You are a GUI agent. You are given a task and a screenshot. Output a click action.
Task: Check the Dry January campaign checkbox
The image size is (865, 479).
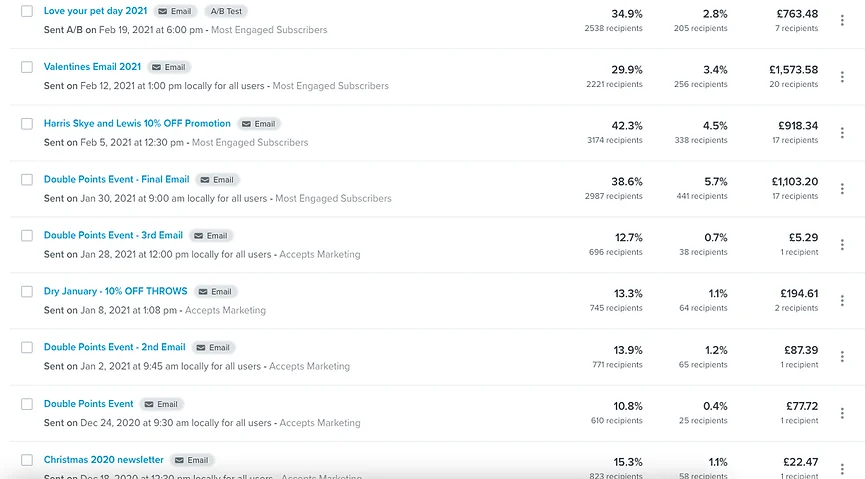27,292
